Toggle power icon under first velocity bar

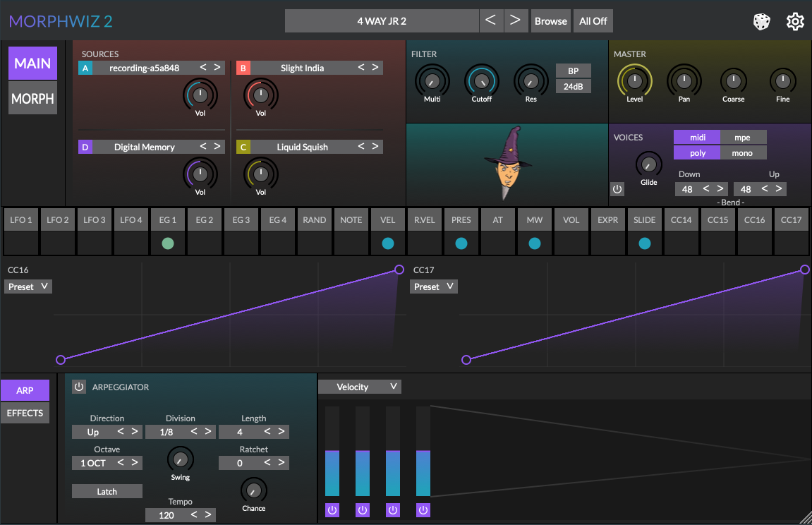pos(332,509)
